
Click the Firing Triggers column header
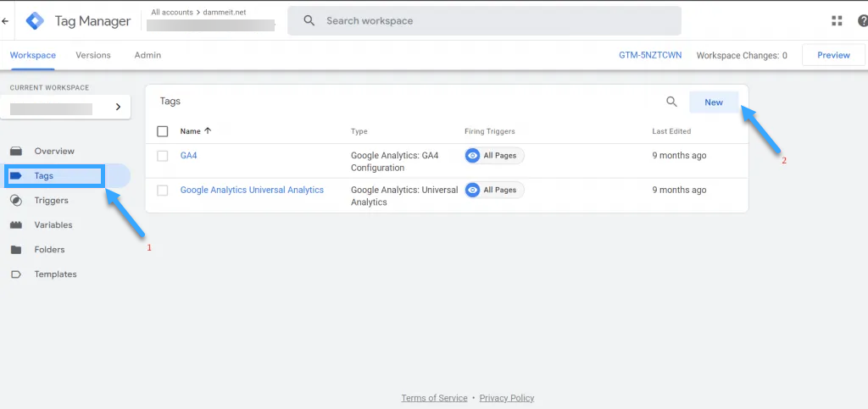tap(490, 131)
